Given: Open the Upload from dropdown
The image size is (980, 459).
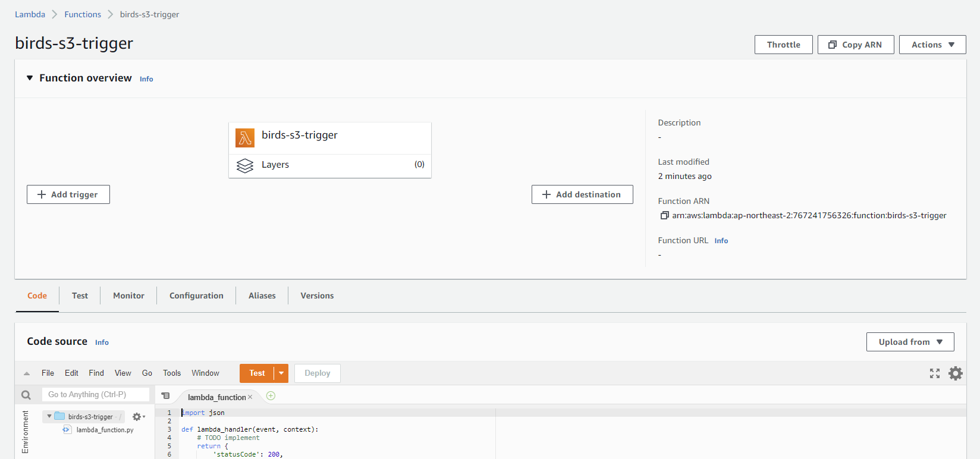Looking at the screenshot, I should [910, 342].
